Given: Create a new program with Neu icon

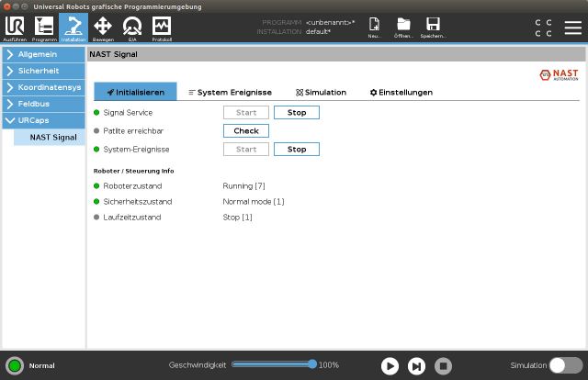Looking at the screenshot, I should (375, 28).
